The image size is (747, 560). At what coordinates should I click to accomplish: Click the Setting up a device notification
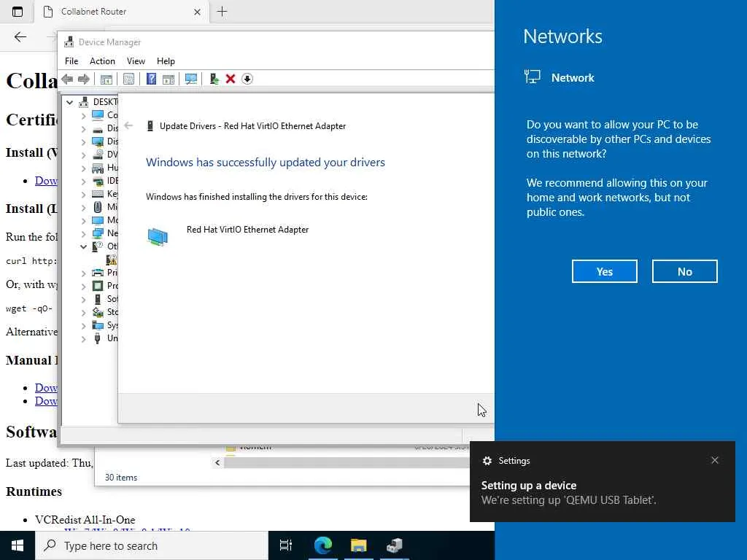(x=602, y=481)
